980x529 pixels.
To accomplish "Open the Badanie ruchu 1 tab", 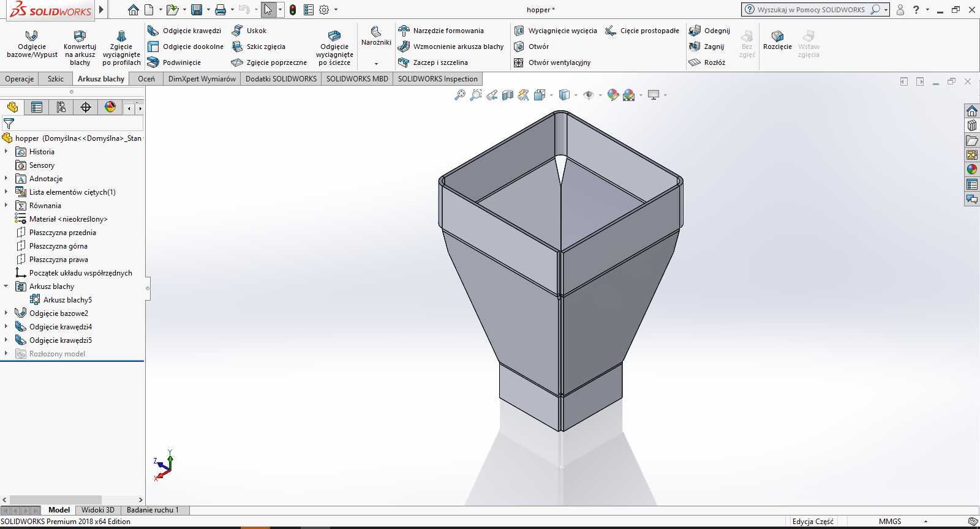I will click(153, 510).
